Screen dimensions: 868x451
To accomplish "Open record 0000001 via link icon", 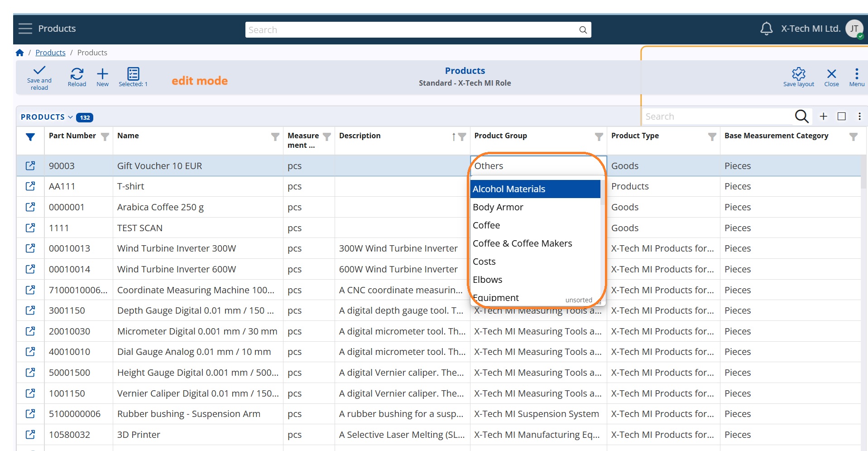I will (30, 207).
